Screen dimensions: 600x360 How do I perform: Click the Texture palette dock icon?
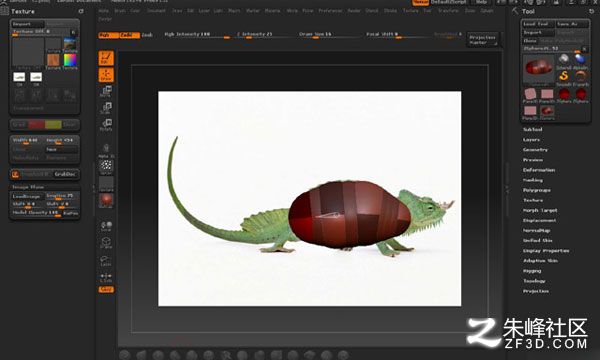point(81,11)
